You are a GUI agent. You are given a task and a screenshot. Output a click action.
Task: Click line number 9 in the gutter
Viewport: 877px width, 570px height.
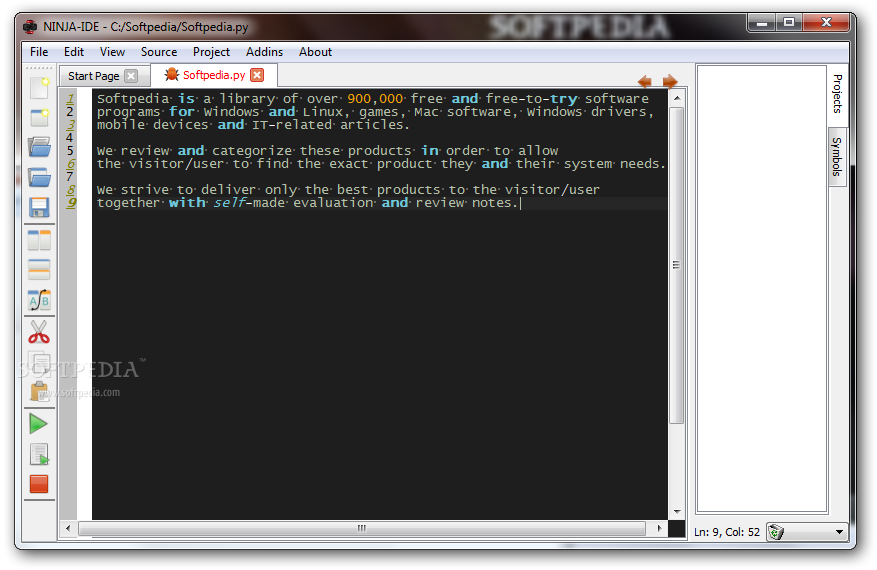click(71, 203)
